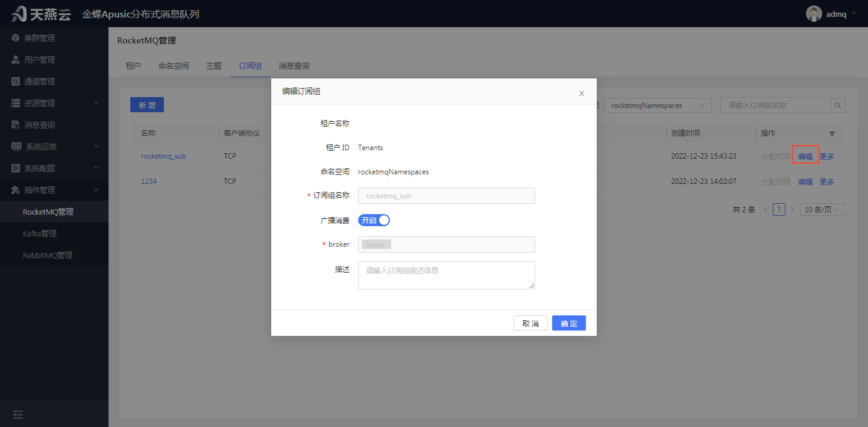Click the 系统配置 sidebar icon
Screen dimensions: 868x427
(16, 168)
